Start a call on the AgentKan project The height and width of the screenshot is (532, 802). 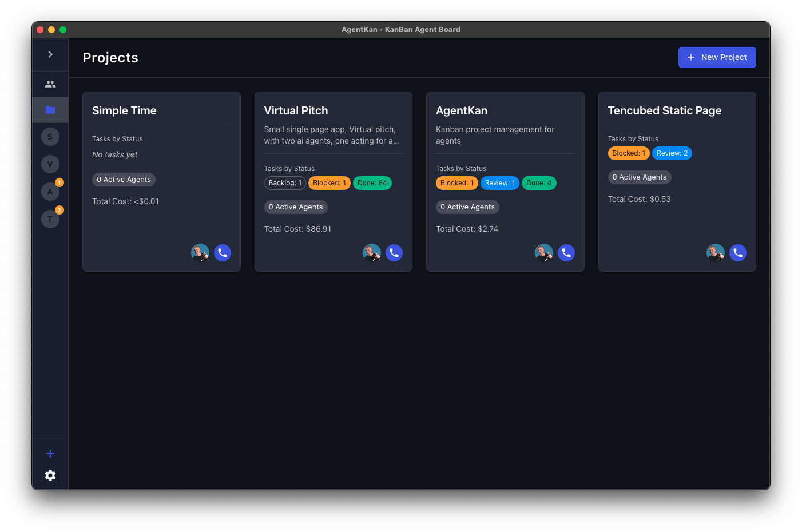[x=566, y=252]
